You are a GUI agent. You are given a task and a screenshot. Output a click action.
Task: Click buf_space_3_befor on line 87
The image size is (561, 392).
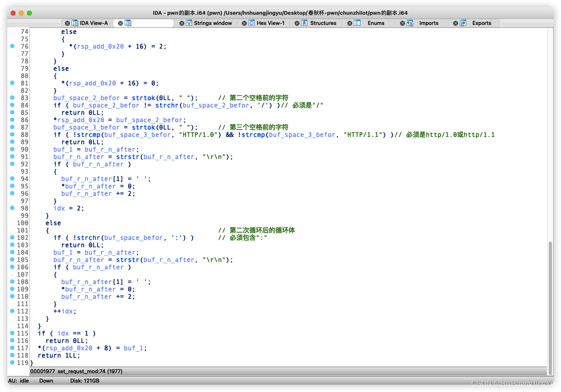87,128
